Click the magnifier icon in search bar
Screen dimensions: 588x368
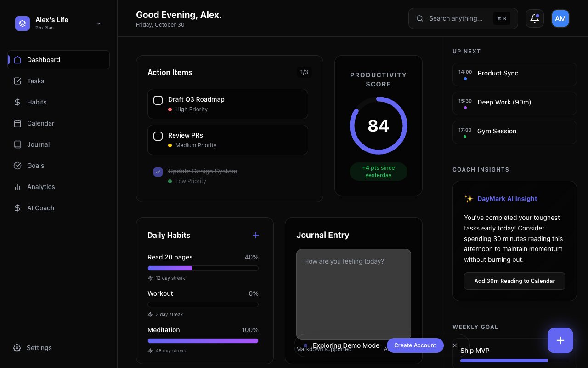click(419, 18)
